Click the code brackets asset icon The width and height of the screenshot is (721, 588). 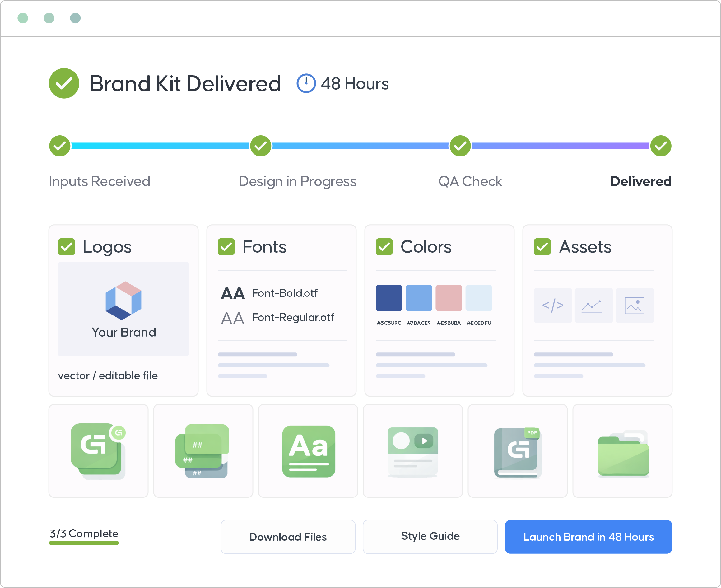(x=553, y=305)
